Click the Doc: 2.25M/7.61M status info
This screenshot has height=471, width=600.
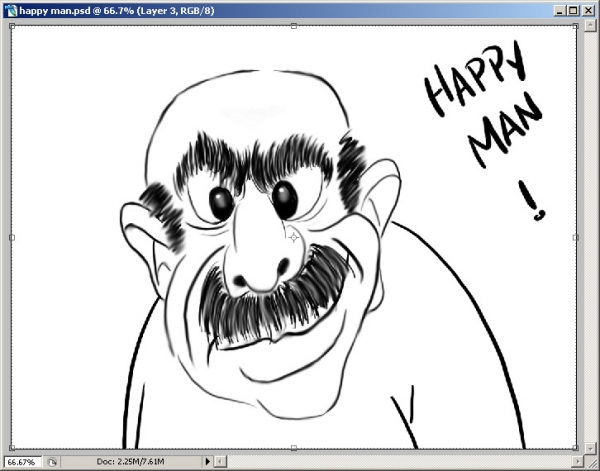click(130, 462)
